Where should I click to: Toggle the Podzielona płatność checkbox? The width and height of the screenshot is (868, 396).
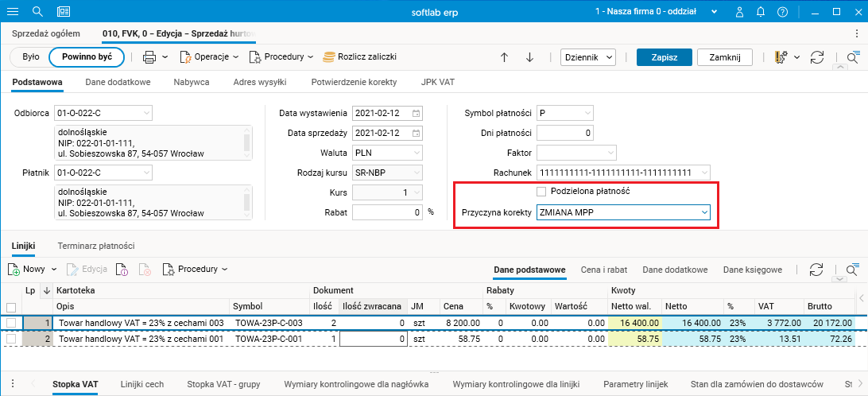[541, 192]
